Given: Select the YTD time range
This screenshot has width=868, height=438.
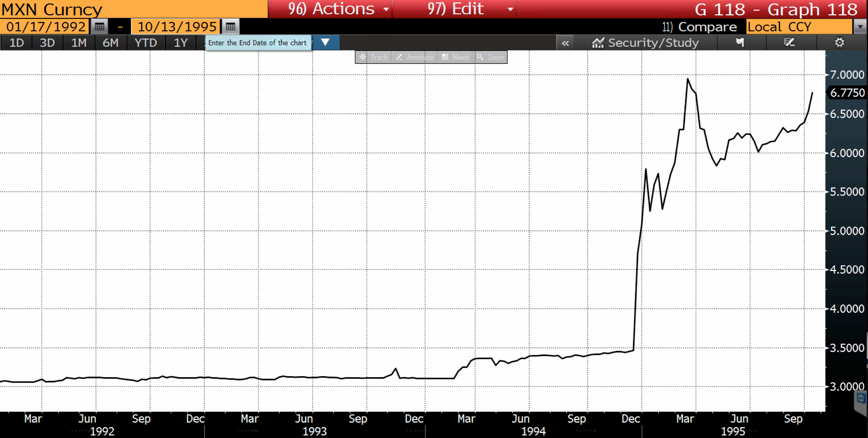Looking at the screenshot, I should click(x=146, y=43).
